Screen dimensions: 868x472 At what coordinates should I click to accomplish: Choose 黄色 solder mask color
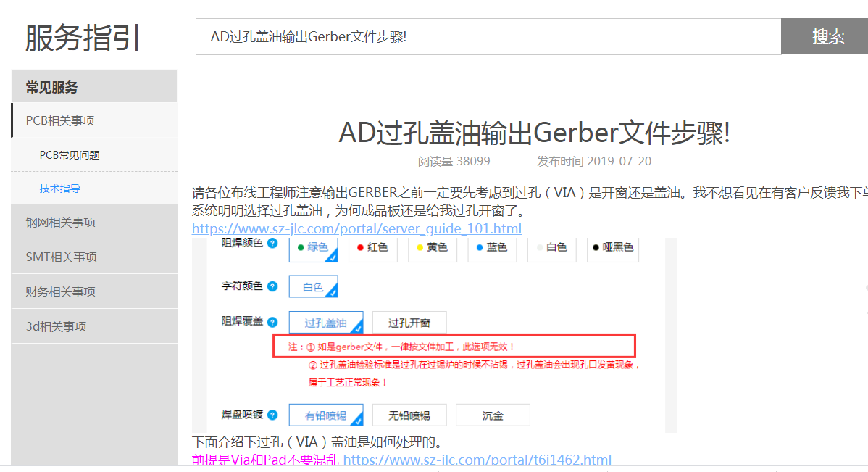[432, 247]
